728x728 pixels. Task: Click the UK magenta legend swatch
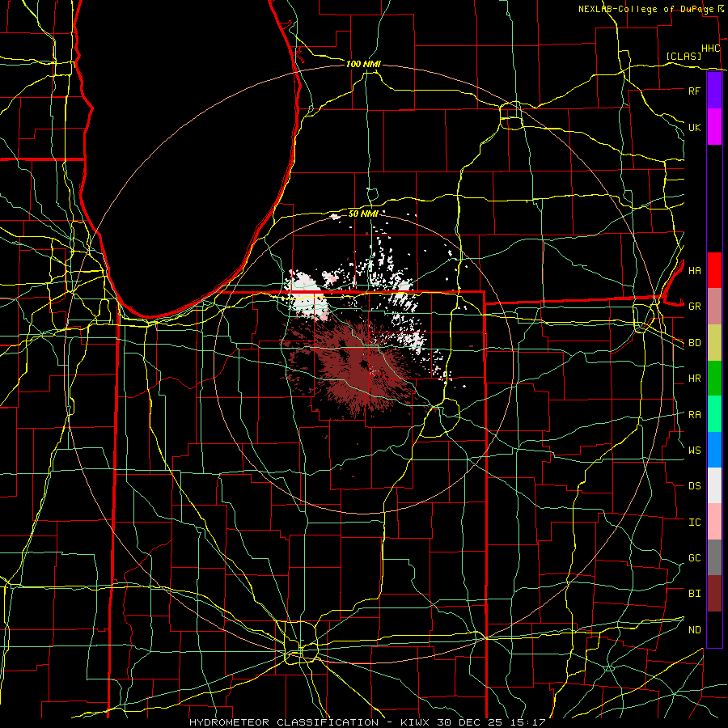pos(714,127)
